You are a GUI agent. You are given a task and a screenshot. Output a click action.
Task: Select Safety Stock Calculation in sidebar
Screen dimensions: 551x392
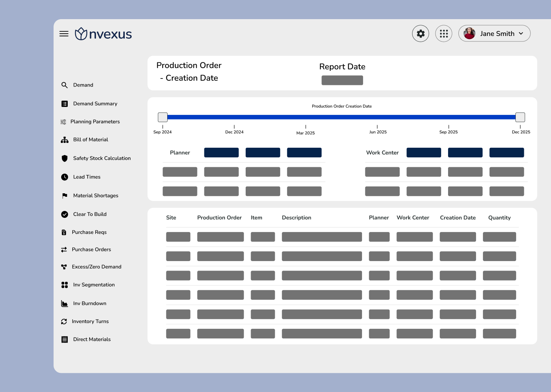pyautogui.click(x=102, y=158)
